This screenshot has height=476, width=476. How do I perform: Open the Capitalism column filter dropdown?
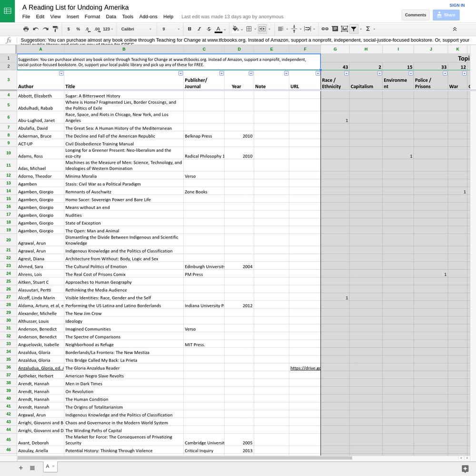[x=379, y=73]
